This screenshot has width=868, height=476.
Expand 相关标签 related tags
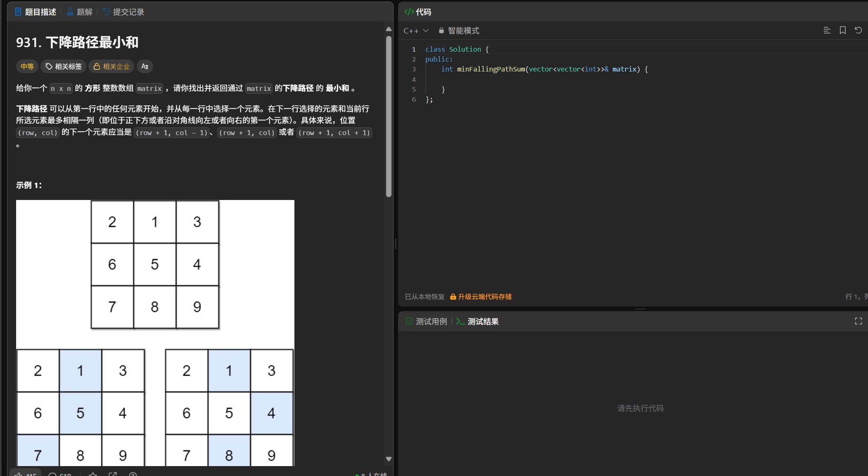click(x=64, y=66)
